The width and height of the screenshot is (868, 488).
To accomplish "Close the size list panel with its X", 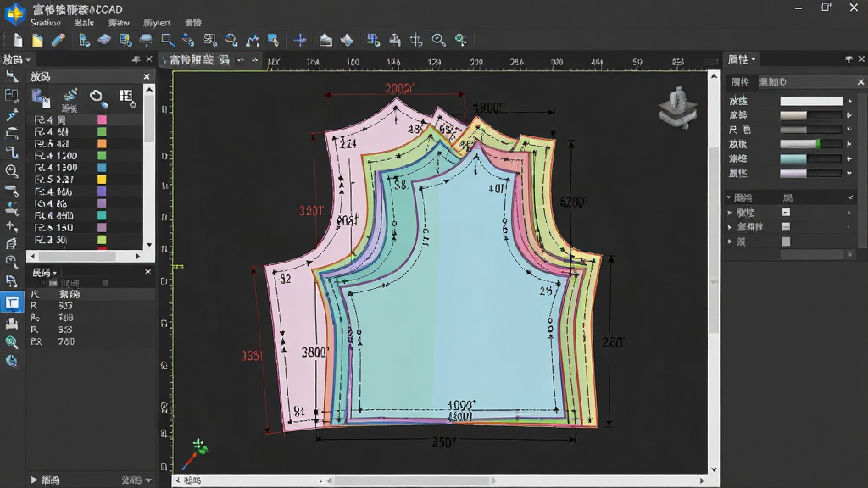I will click(147, 77).
